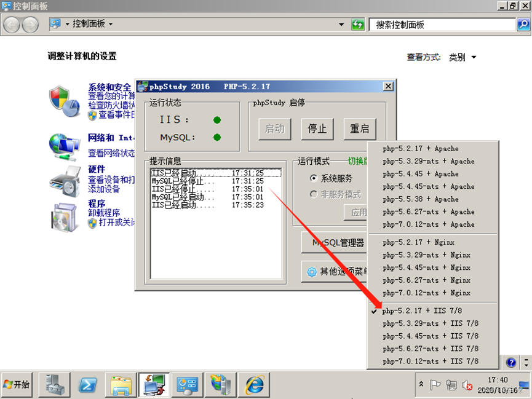Click arrow before 控制面板 in breadcrumb
This screenshot has width=532, height=399.
point(67,24)
